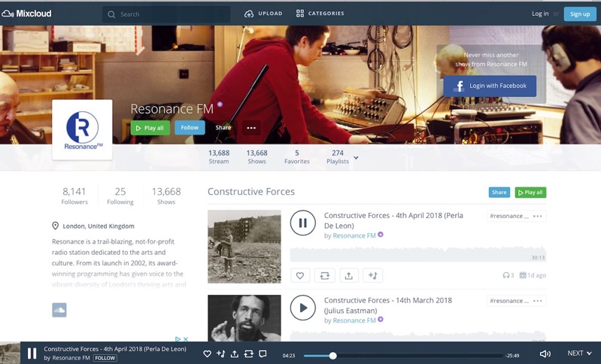The height and width of the screenshot is (364, 601).
Task: Click the search magnifier icon
Action: (x=111, y=14)
